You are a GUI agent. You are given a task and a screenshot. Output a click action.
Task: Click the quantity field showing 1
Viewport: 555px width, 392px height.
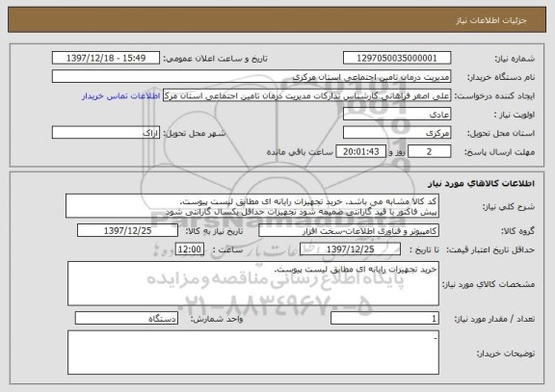coord(384,318)
